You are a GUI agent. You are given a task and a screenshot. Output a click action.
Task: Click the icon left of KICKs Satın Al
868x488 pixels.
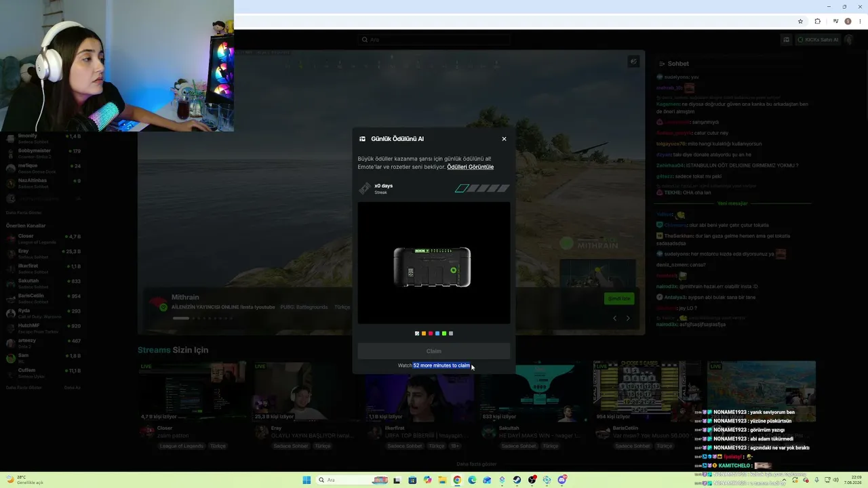(786, 40)
